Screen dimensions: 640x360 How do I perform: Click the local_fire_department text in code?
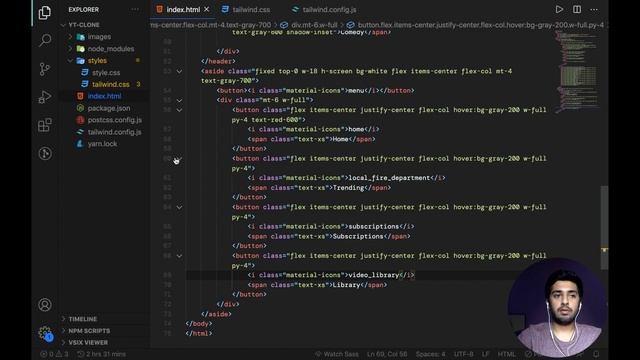coord(389,178)
